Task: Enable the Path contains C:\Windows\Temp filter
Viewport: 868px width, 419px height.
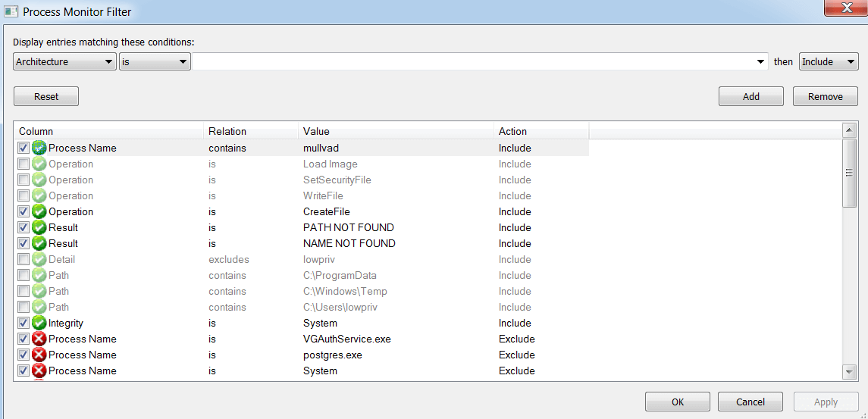Action: click(x=24, y=291)
